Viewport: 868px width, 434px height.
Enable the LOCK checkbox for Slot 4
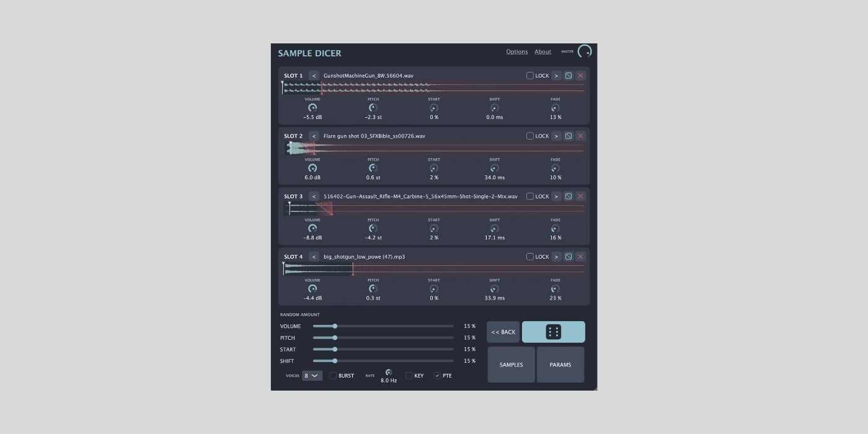point(530,257)
